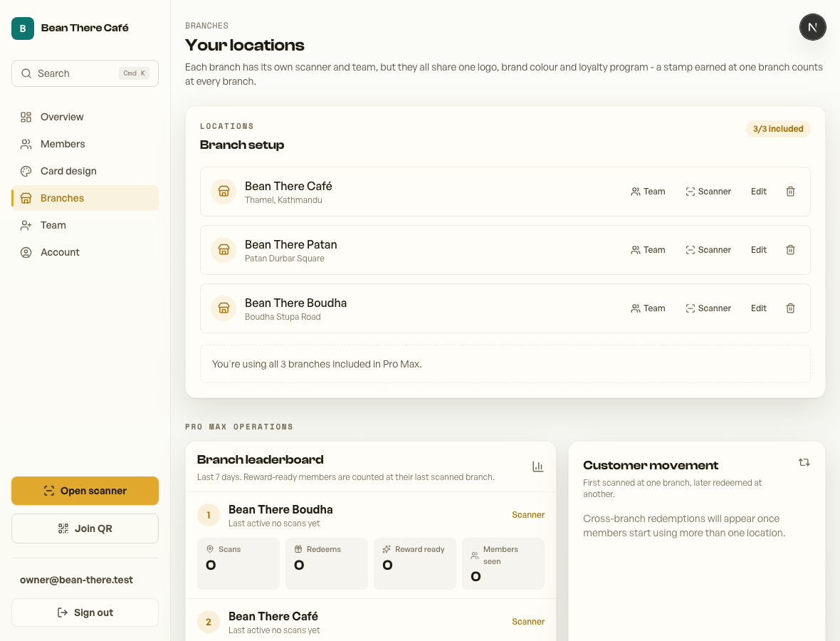Click the 3/3 included badge
The width and height of the screenshot is (840, 641).
(778, 129)
